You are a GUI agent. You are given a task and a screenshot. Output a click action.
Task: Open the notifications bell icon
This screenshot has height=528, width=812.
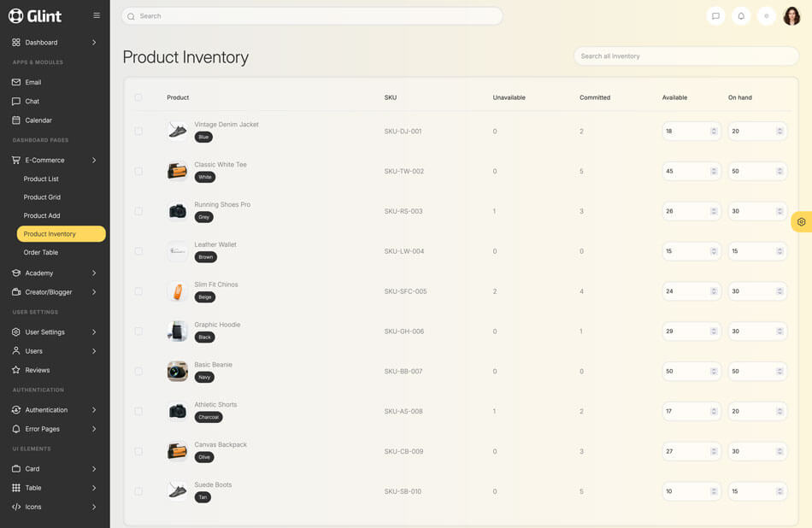point(741,16)
